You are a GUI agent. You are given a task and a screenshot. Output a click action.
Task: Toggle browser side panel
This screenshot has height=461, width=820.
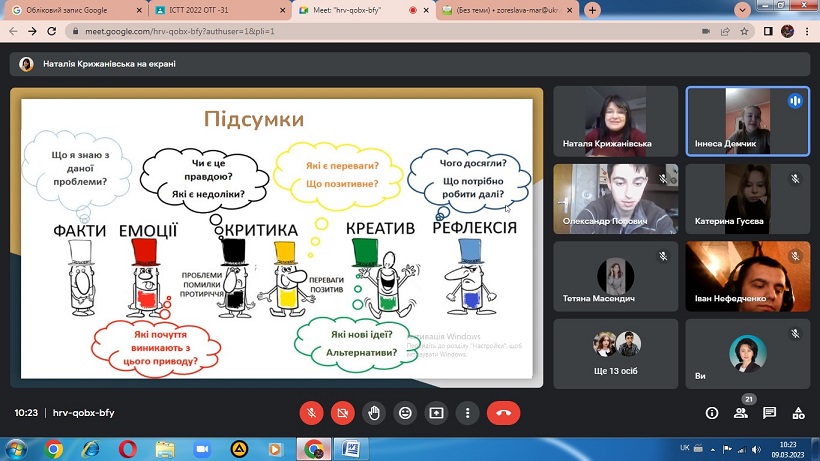(768, 31)
